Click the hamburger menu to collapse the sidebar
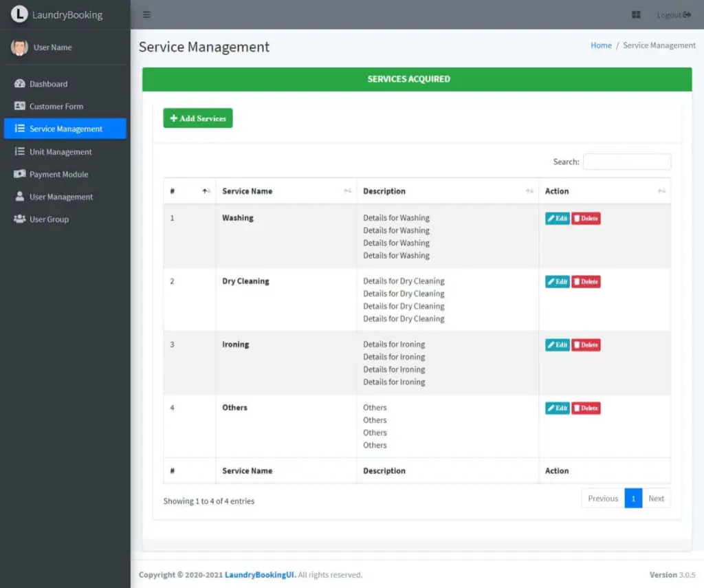This screenshot has width=704, height=588. pos(146,14)
